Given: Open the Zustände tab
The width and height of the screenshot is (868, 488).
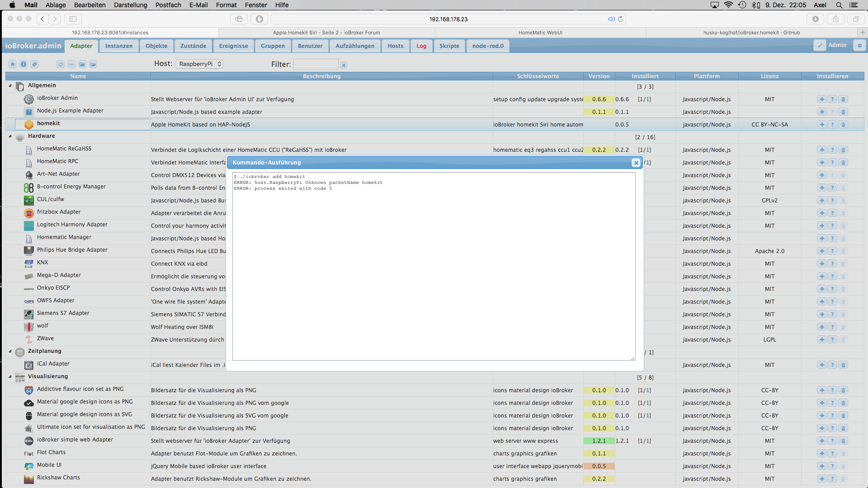Looking at the screenshot, I should pyautogui.click(x=193, y=46).
